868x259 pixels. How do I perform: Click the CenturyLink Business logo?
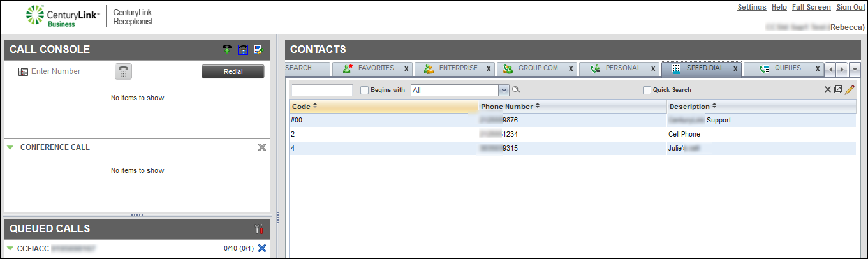pyautogui.click(x=63, y=17)
